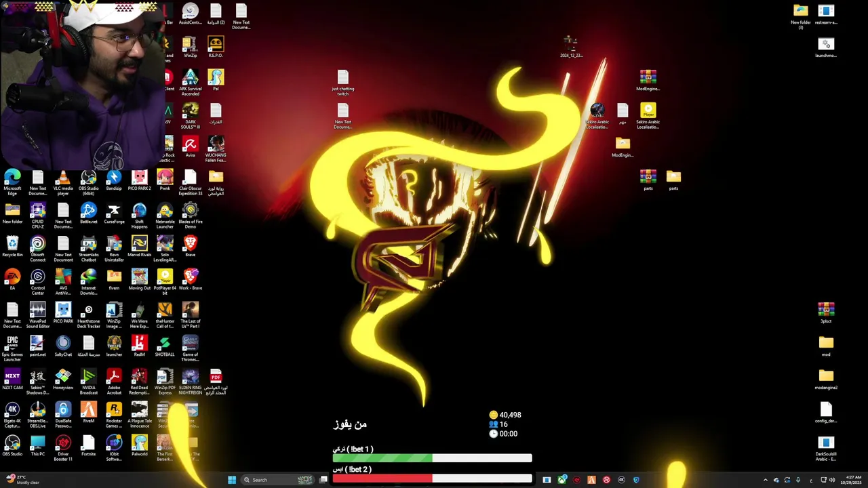Click the lbet 2 red progress bar

click(x=432, y=479)
